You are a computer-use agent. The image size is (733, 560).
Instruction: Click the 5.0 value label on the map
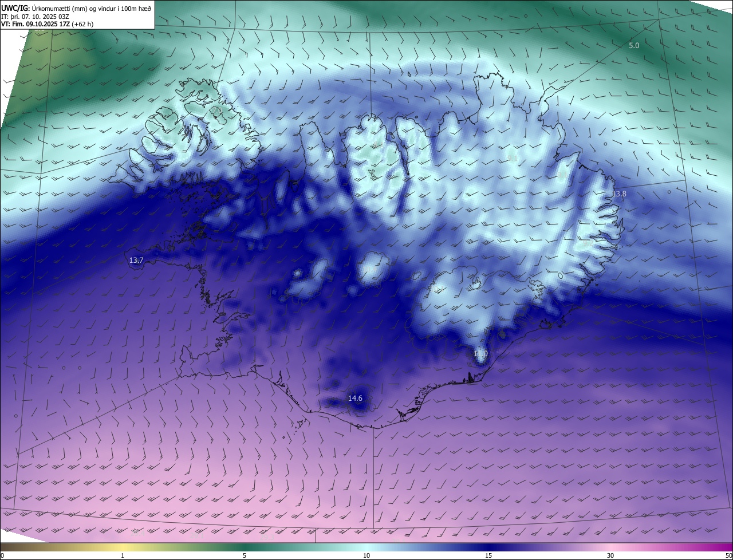tap(634, 45)
